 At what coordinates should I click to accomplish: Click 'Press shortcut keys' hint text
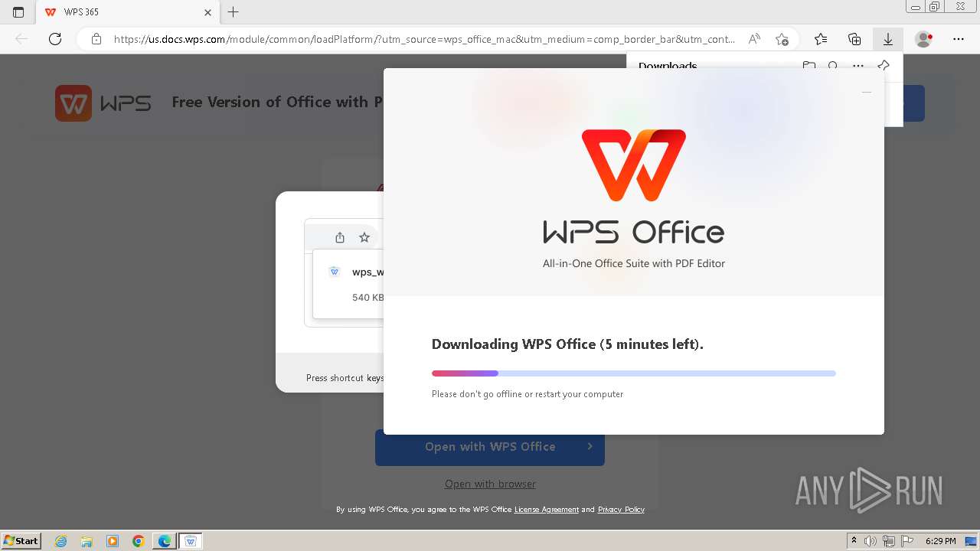(x=345, y=378)
